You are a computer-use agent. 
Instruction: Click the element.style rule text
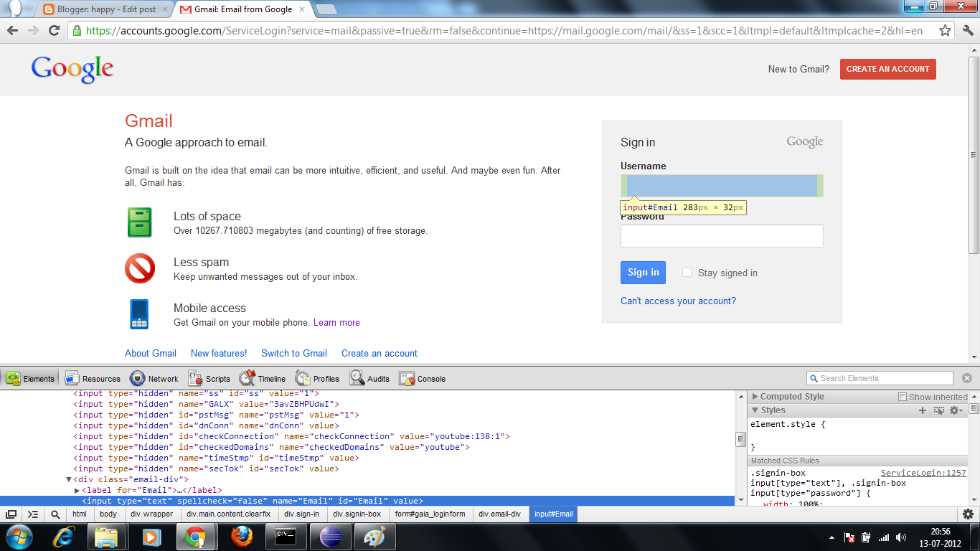point(788,424)
